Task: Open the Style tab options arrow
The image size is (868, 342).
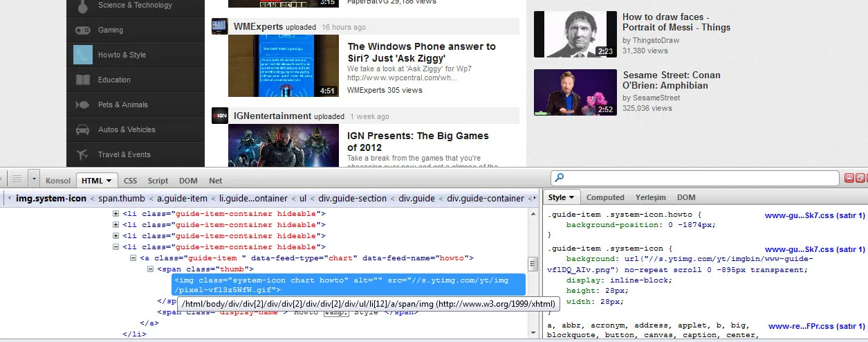Action: pos(572,198)
